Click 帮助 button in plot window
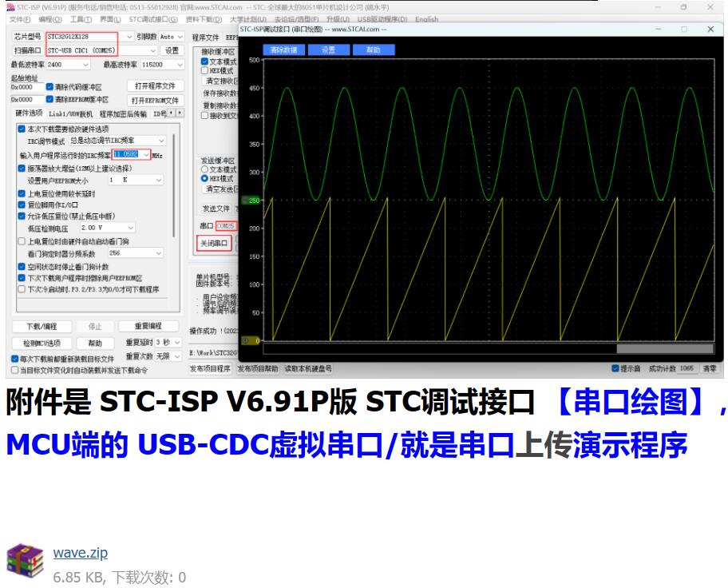Viewport: 728px width, 588px height. (374, 50)
